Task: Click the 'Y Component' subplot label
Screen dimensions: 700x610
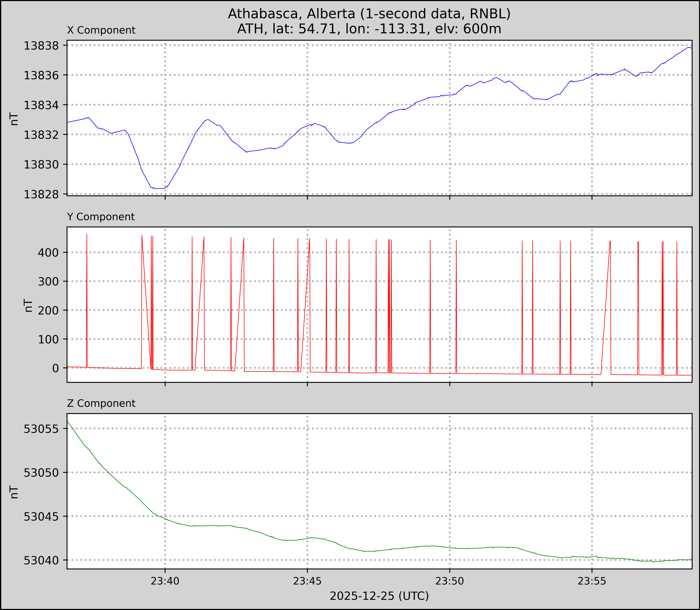Action: [x=101, y=217]
